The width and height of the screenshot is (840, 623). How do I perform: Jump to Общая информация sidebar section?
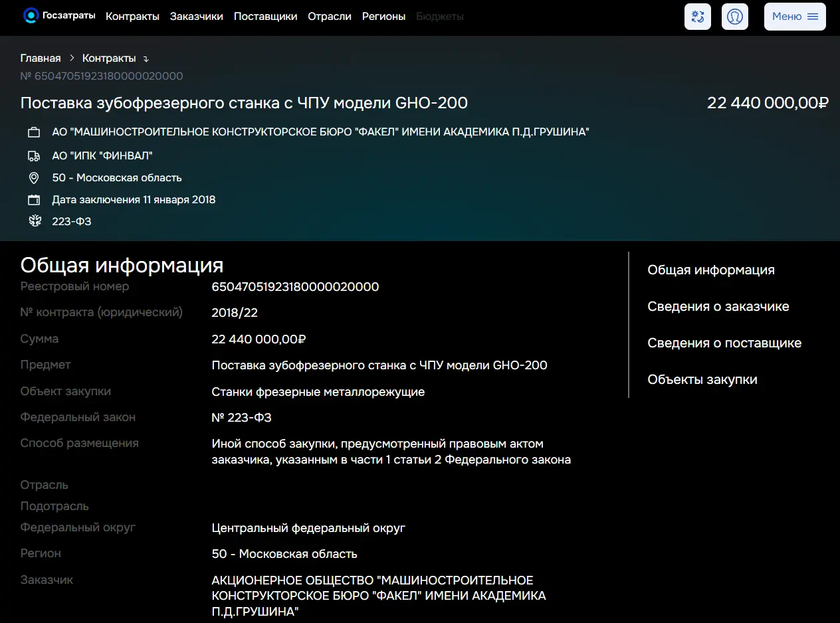pos(711,270)
